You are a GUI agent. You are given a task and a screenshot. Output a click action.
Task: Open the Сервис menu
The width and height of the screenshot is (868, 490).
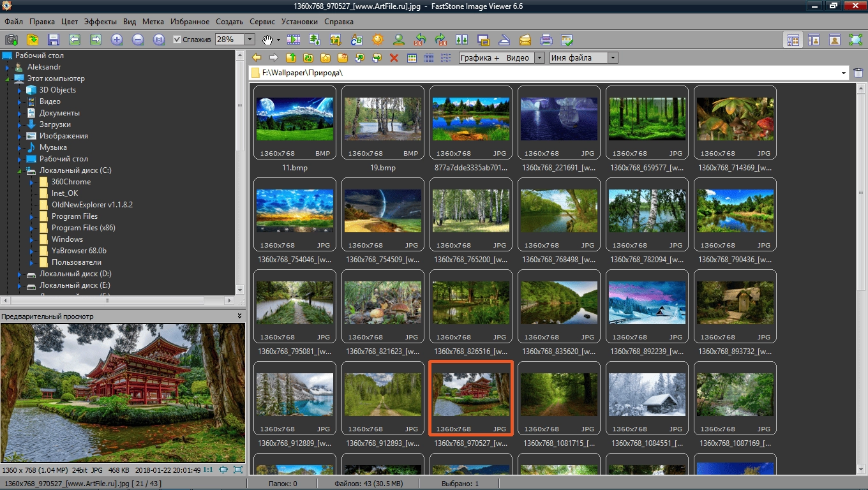pos(262,22)
